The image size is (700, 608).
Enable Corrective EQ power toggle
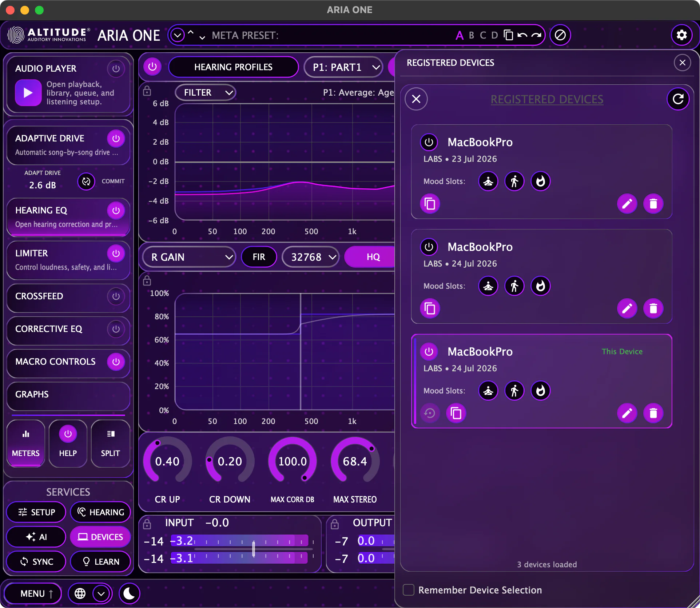[116, 329]
